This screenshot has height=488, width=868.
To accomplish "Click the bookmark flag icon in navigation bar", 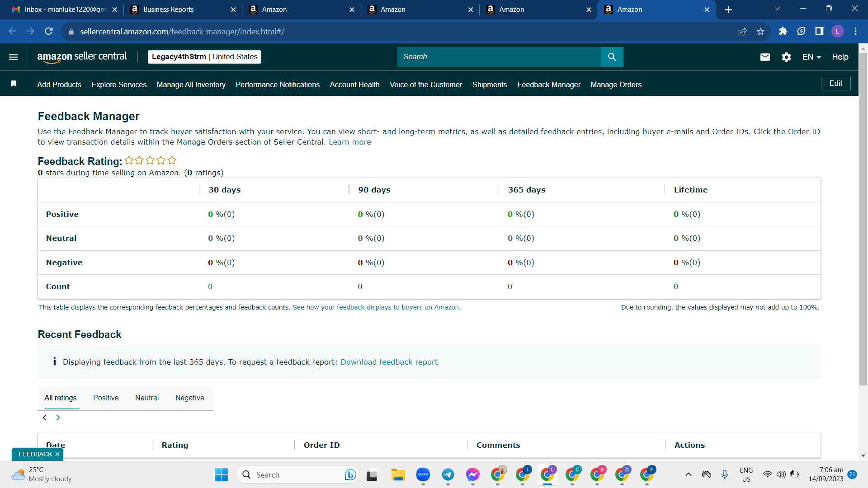I will (14, 84).
